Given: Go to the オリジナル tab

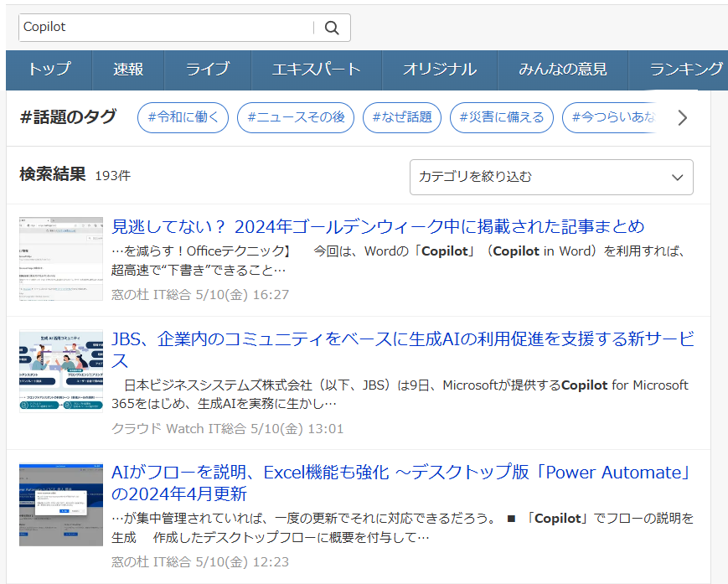Looking at the screenshot, I should click(440, 70).
